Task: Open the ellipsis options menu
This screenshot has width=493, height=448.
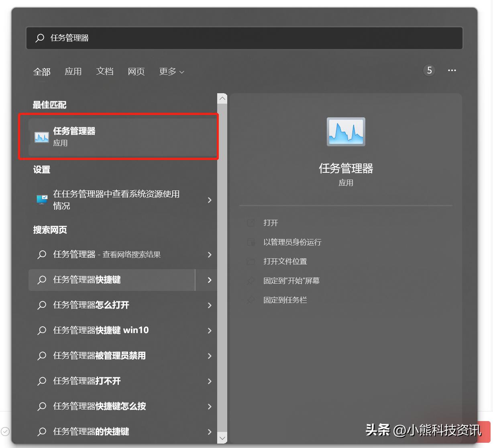Action: tap(452, 70)
